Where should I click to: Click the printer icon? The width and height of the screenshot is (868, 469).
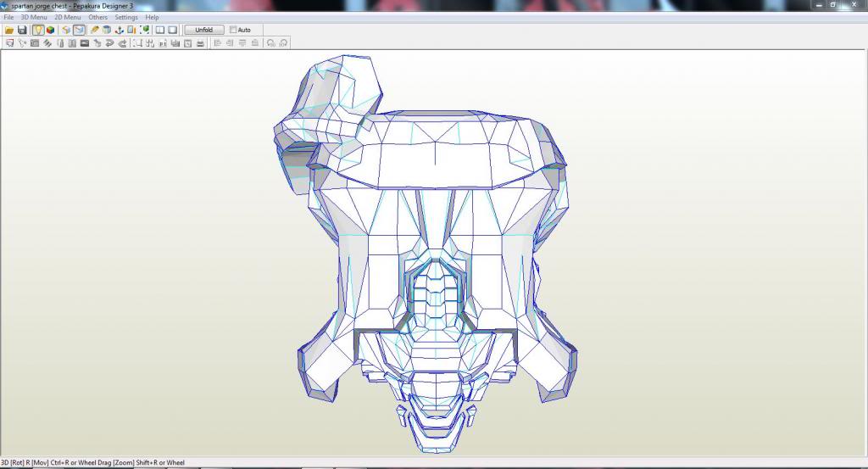click(200, 43)
